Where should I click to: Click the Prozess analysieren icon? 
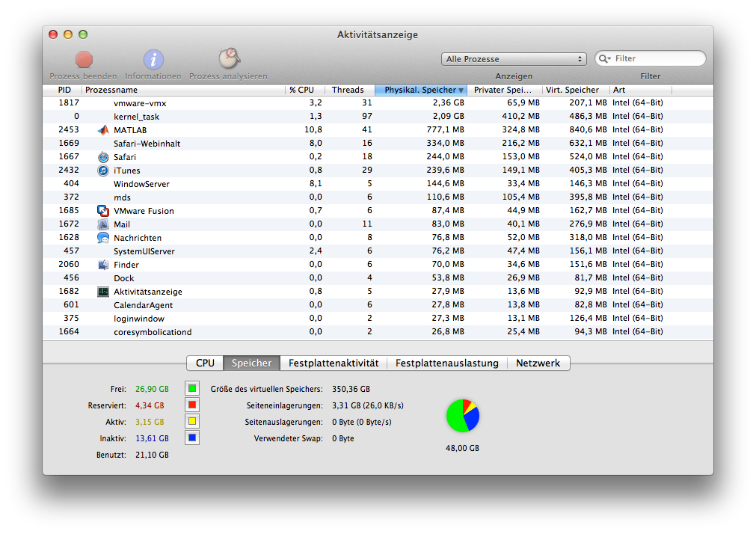pos(228,59)
